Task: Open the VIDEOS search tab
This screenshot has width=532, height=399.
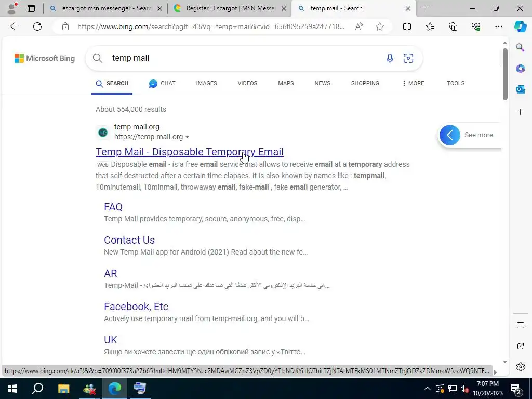Action: pyautogui.click(x=247, y=83)
